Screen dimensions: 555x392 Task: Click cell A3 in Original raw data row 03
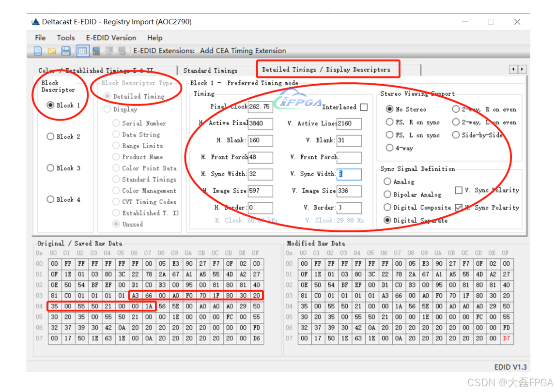click(135, 295)
